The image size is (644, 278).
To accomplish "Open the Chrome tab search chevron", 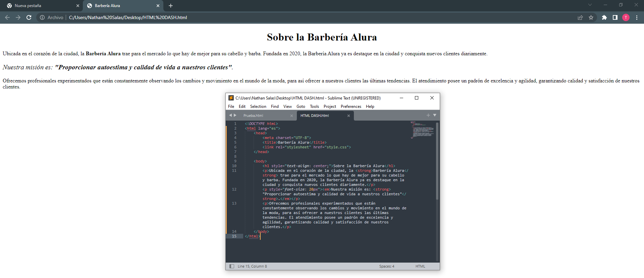I will click(x=590, y=5).
